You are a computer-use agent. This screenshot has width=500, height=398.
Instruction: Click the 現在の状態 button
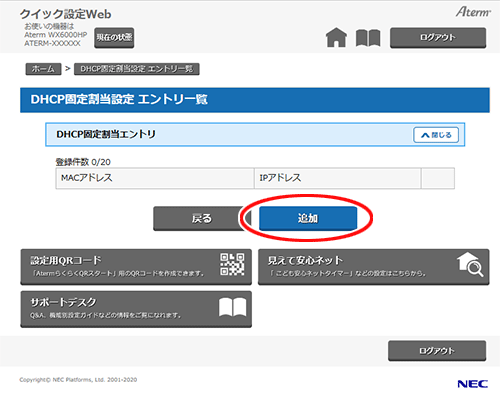coord(114,37)
